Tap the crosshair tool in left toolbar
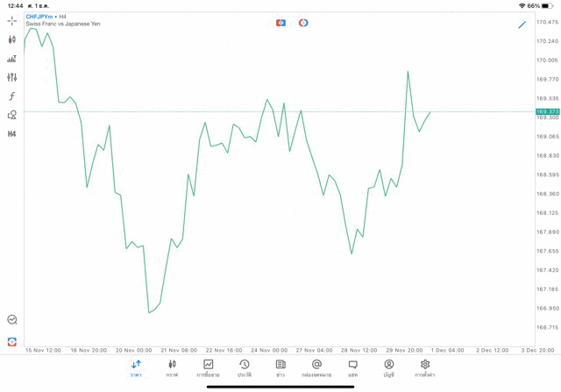 pyautogui.click(x=12, y=21)
